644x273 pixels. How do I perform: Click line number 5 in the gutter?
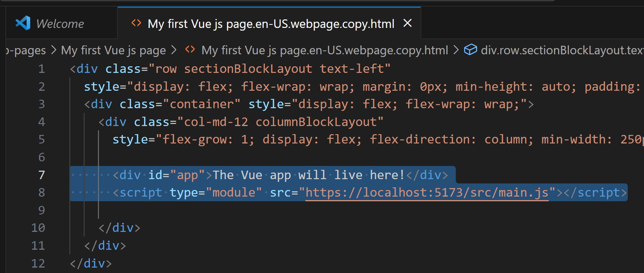(x=41, y=139)
